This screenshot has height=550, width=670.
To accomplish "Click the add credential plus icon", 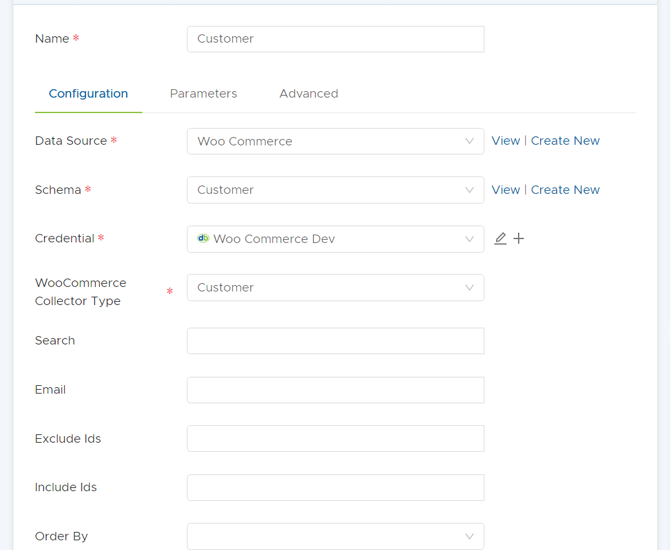I will coord(519,239).
